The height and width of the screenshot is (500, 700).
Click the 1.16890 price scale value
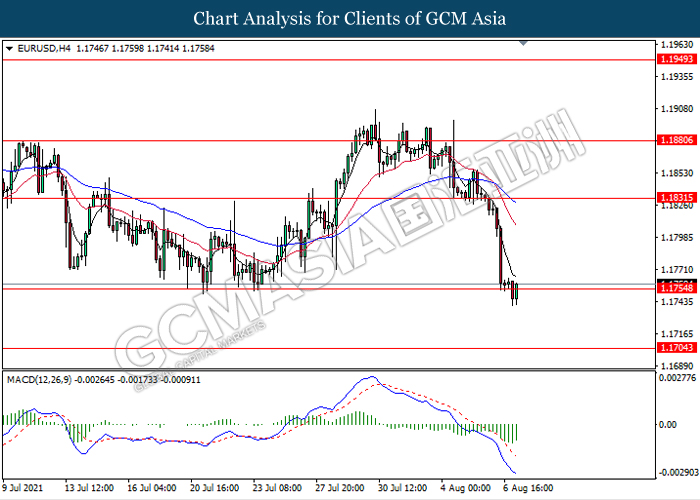point(677,366)
